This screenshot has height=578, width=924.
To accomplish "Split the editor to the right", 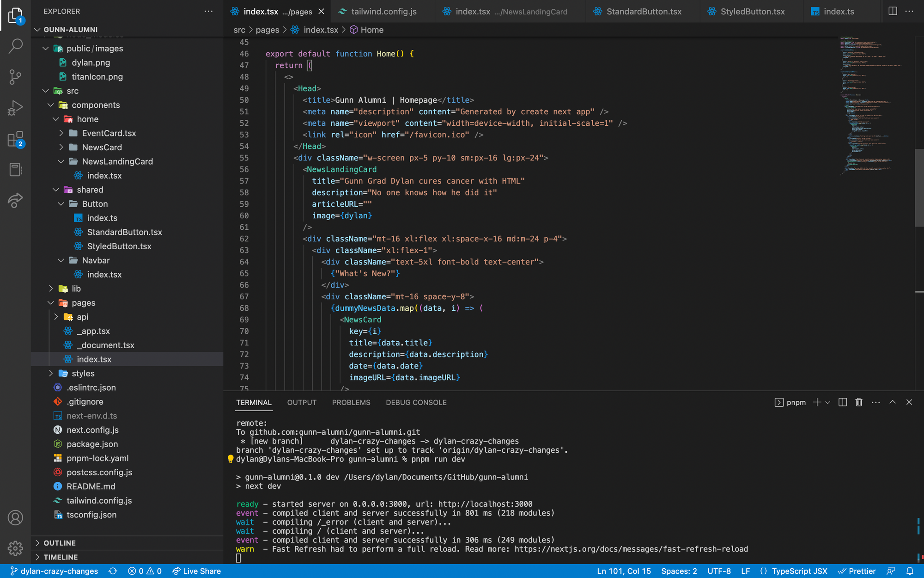I will 893,11.
